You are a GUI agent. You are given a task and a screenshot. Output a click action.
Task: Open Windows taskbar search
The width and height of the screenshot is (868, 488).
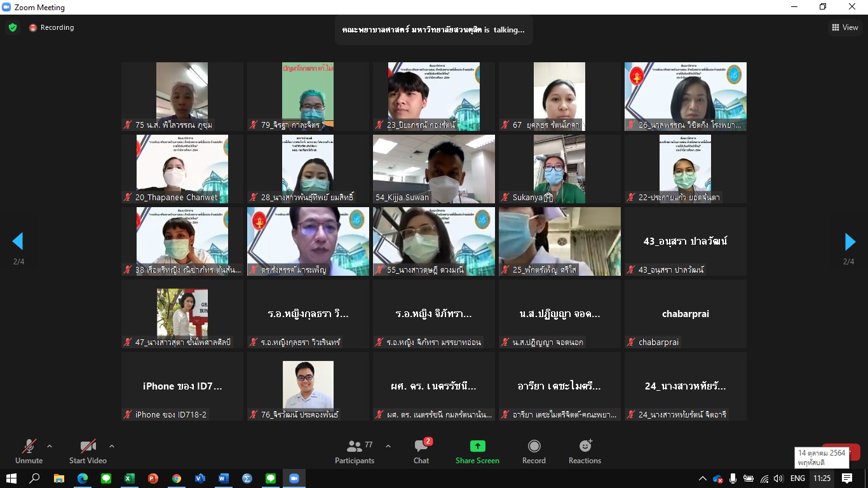[35, 478]
